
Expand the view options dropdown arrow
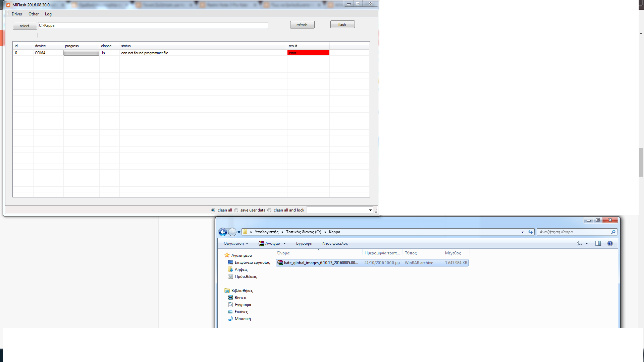tap(587, 243)
